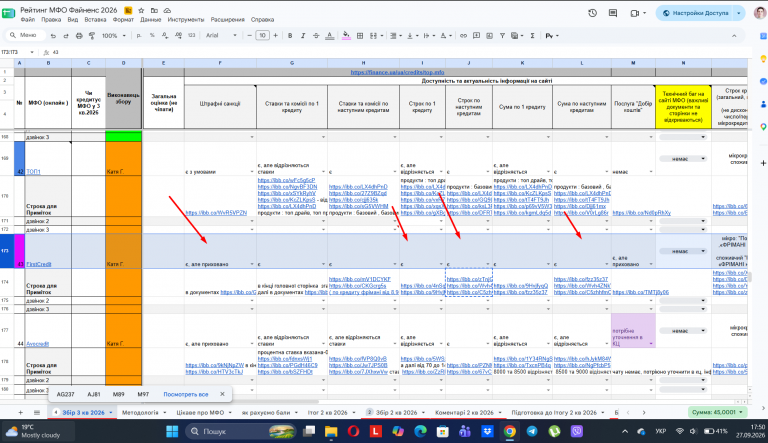Decrease font size
768x443 pixels.
pos(250,36)
